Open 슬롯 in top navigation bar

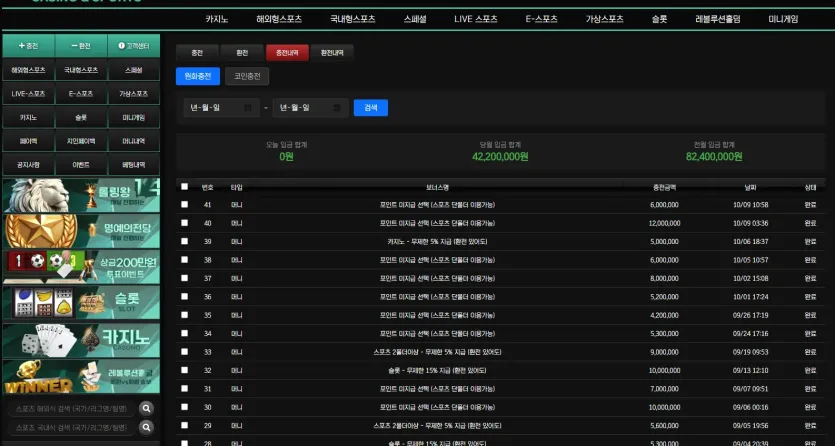click(x=659, y=19)
